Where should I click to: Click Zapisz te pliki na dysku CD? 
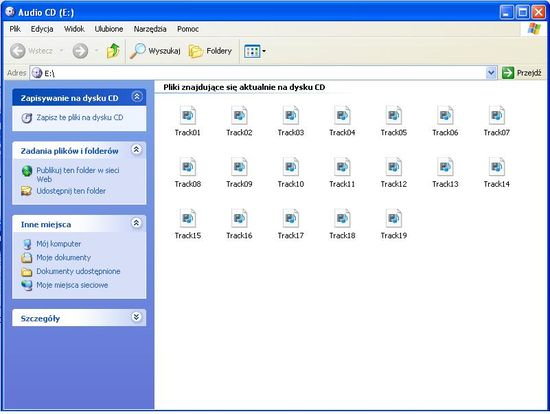[x=80, y=118]
